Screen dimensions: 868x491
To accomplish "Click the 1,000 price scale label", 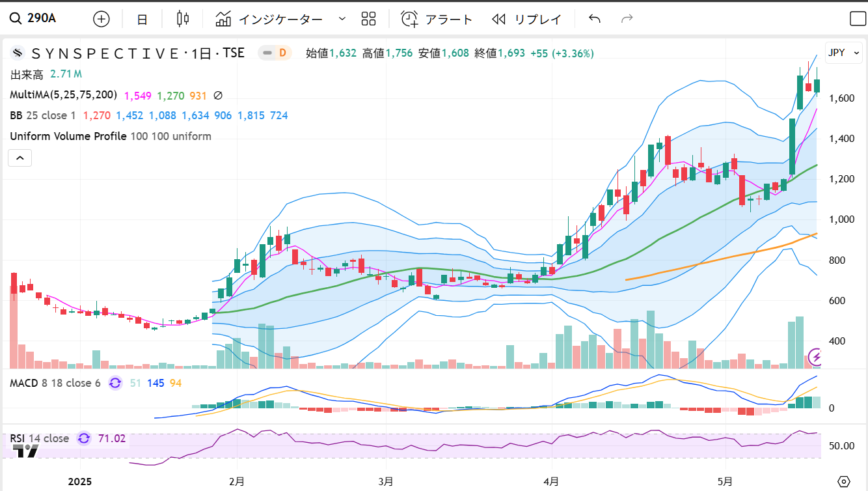I will [x=841, y=219].
